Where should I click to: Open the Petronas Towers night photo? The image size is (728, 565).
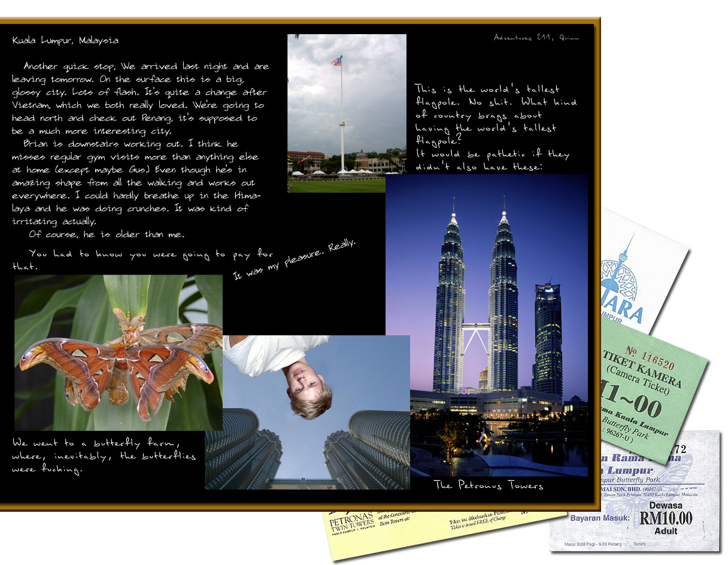coord(487,325)
